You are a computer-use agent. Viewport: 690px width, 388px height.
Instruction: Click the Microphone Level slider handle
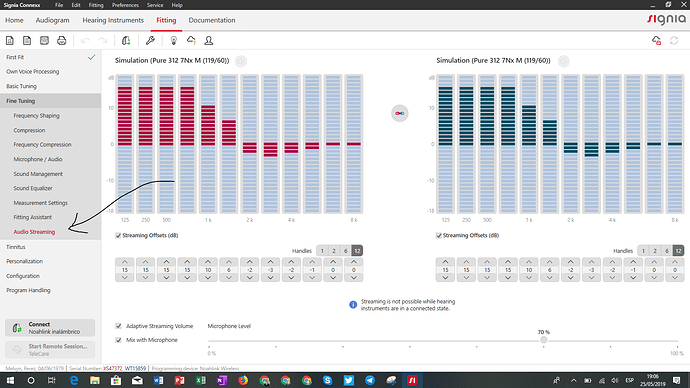pyautogui.click(x=543, y=340)
